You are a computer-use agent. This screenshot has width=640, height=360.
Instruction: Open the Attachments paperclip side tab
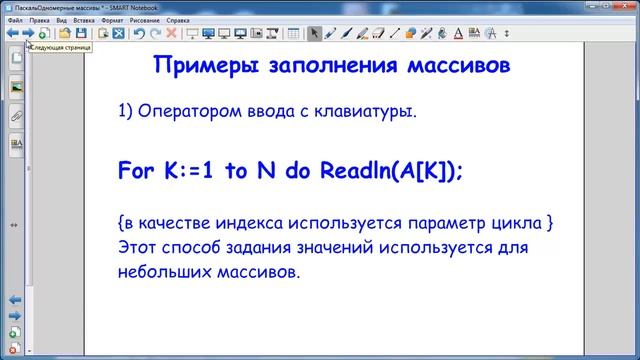(16, 116)
